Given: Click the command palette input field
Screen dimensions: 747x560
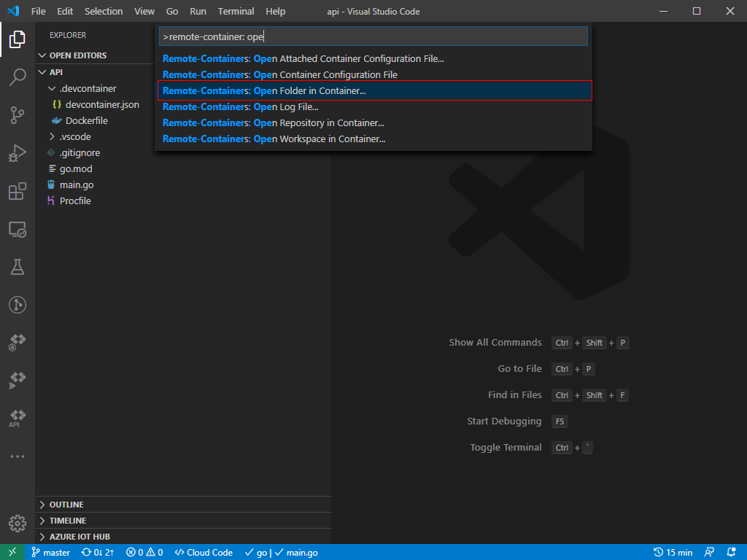Looking at the screenshot, I should pos(373,36).
